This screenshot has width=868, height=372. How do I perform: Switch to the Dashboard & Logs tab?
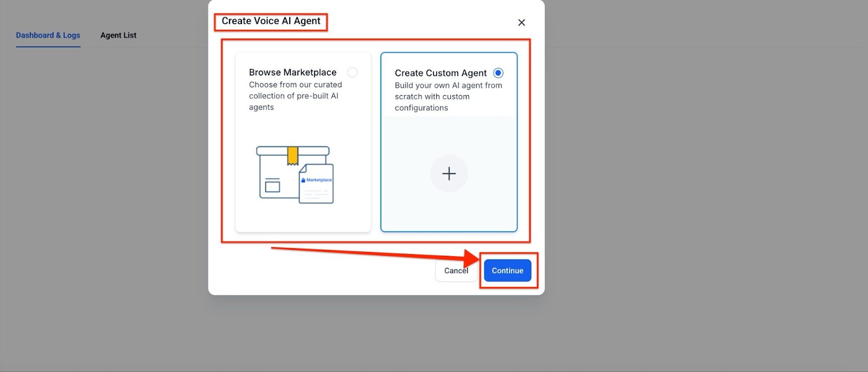coord(48,35)
